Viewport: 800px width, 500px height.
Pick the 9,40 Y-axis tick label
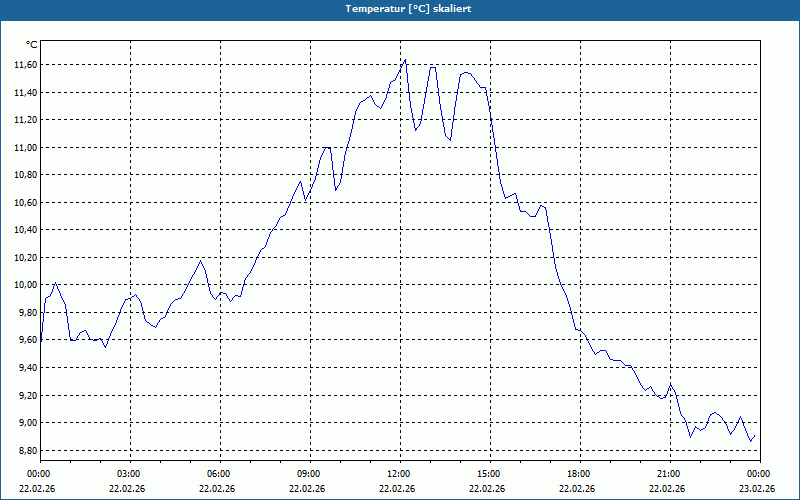click(28, 367)
